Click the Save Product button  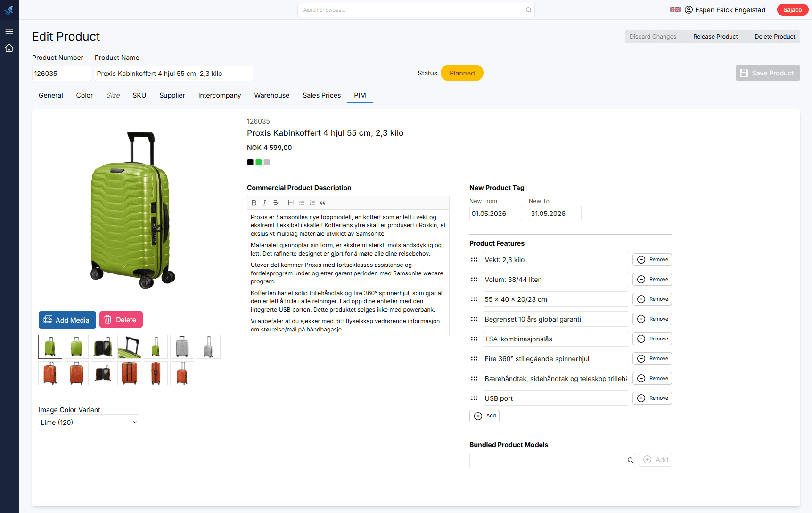(x=768, y=73)
